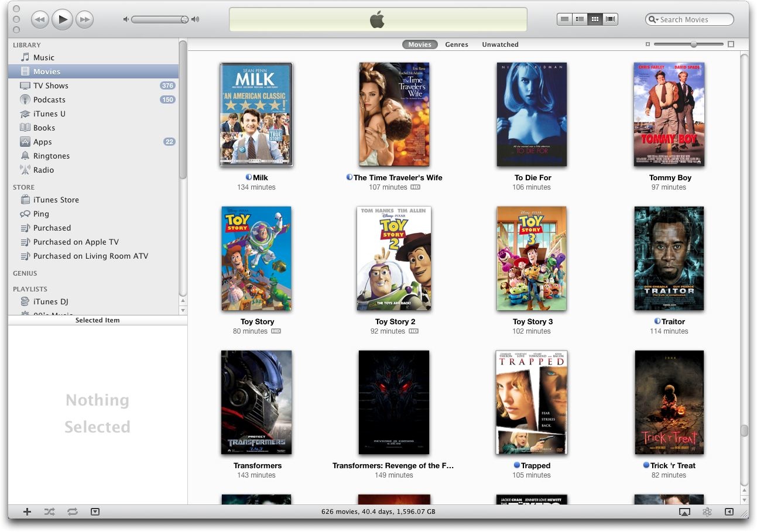Select the Traitor poster
The image size is (757, 532).
tap(669, 259)
